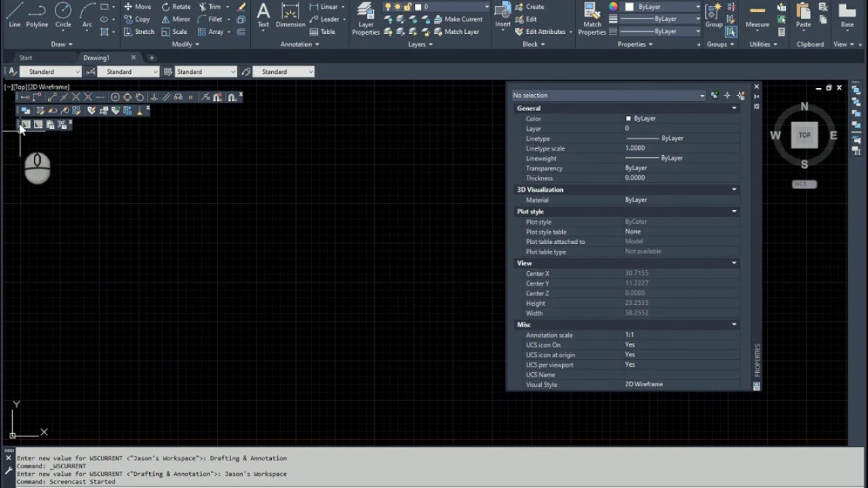Open the Draw panel flyout
The height and width of the screenshot is (488, 868).
point(62,44)
